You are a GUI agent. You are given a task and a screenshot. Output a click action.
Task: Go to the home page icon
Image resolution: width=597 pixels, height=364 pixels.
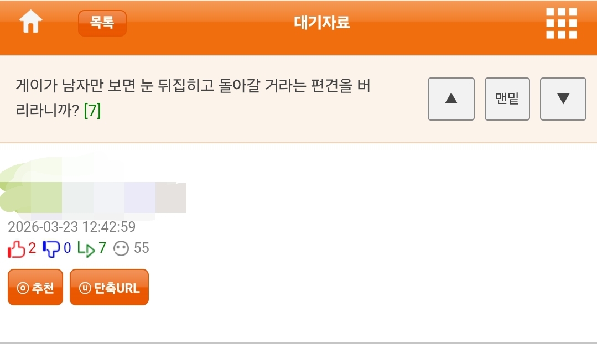coord(31,23)
